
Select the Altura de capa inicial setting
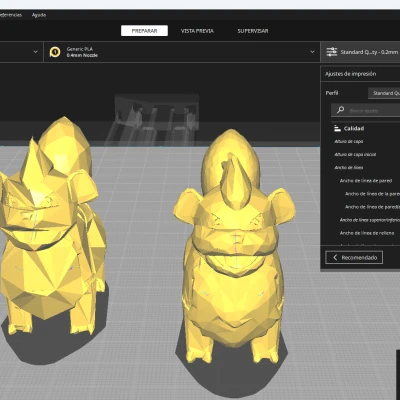[355, 154]
